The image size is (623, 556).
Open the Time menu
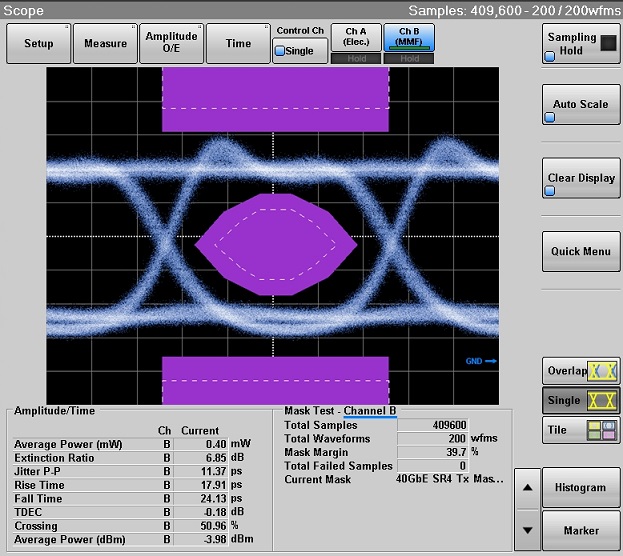click(x=238, y=44)
